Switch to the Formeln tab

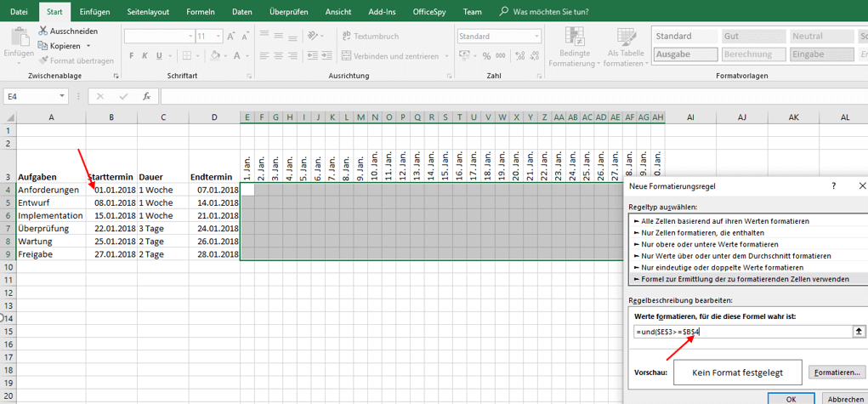[201, 13]
